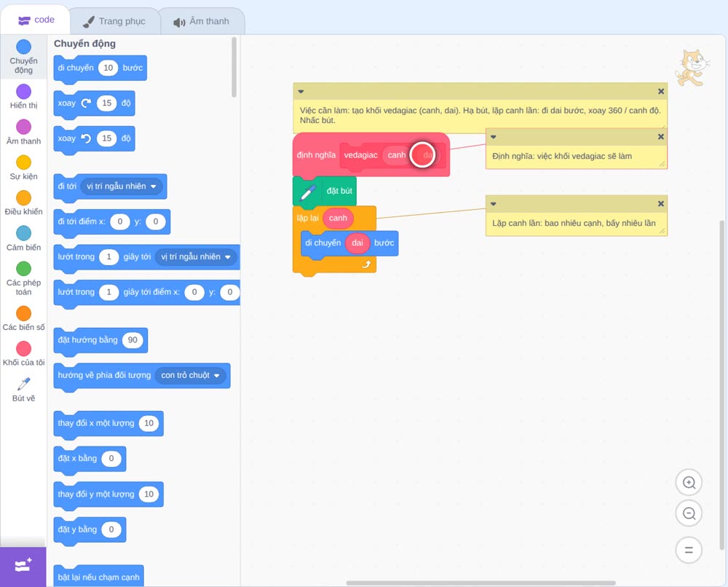Close the Lặp canh lần comment
728x587 pixels.
661,204
